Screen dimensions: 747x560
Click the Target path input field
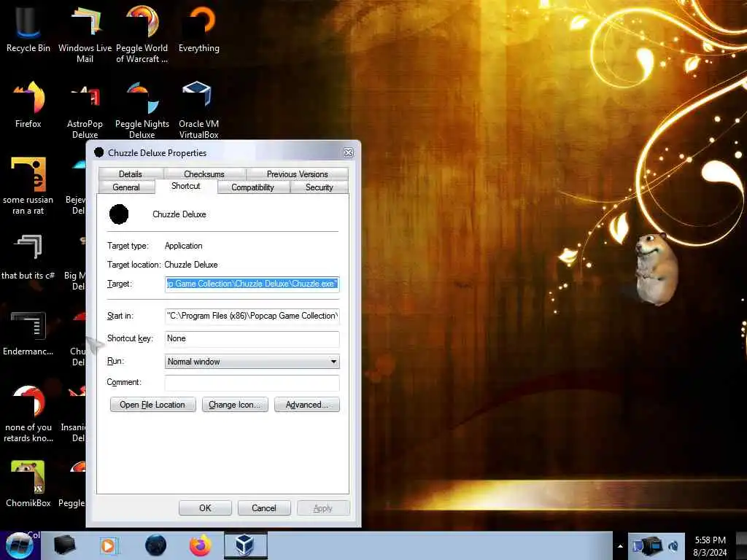click(252, 284)
